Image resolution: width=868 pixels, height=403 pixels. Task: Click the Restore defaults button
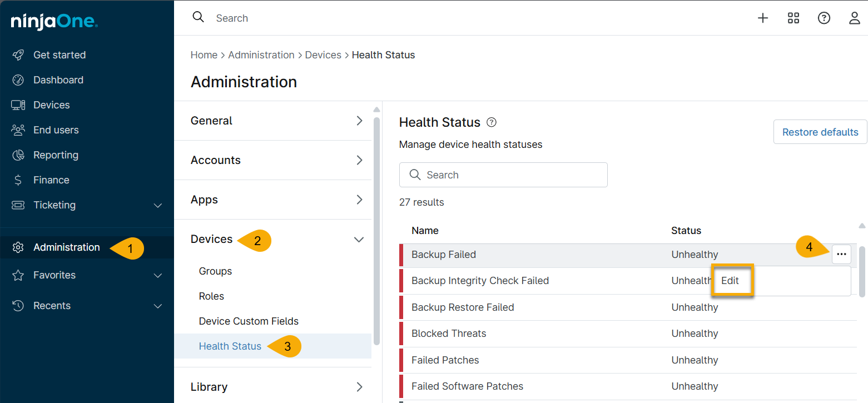tap(820, 132)
